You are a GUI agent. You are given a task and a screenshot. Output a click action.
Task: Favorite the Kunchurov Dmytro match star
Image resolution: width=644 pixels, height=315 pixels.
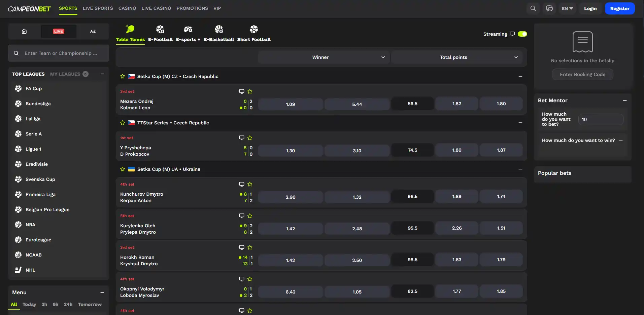pos(250,184)
